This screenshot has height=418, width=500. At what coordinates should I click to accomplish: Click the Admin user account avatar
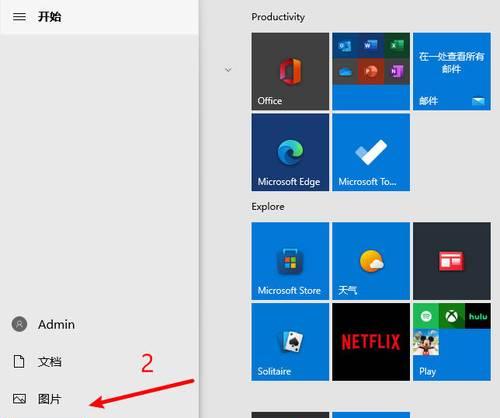coord(19,324)
